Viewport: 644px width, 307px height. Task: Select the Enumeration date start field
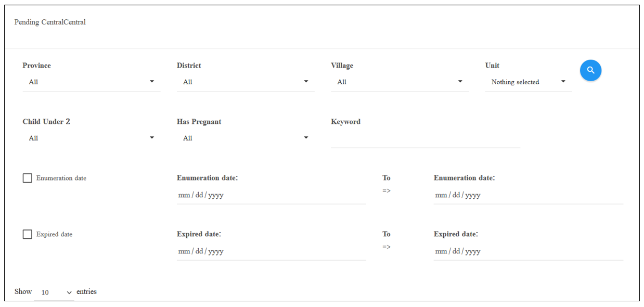[x=272, y=195]
